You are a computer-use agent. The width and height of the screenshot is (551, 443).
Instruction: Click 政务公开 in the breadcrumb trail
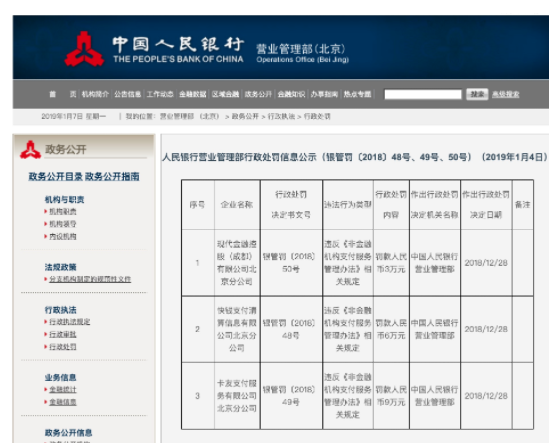click(x=245, y=116)
